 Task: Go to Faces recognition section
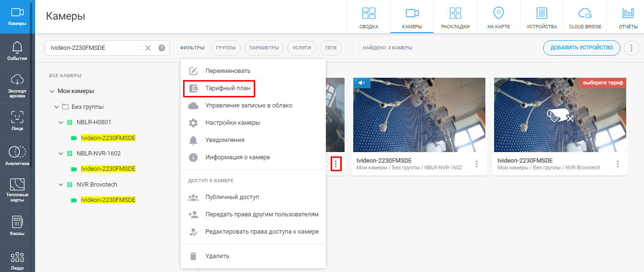click(x=17, y=120)
